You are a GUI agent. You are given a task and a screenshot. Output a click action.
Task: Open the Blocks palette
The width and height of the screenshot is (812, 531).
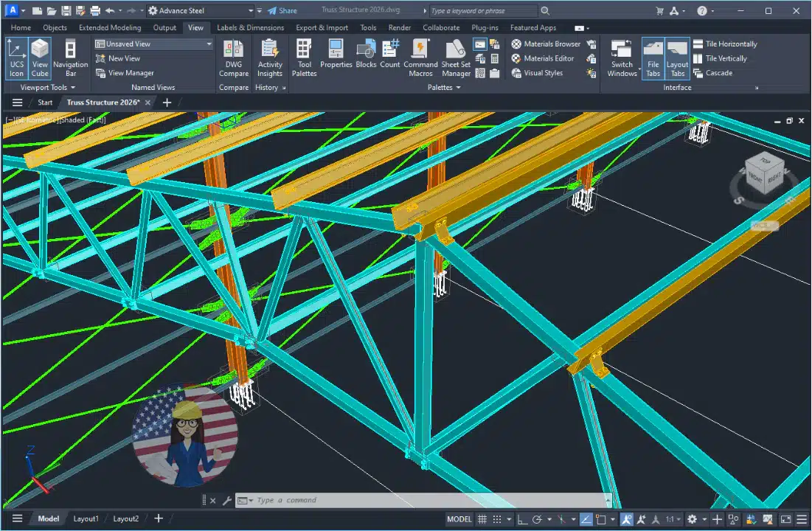[366, 58]
